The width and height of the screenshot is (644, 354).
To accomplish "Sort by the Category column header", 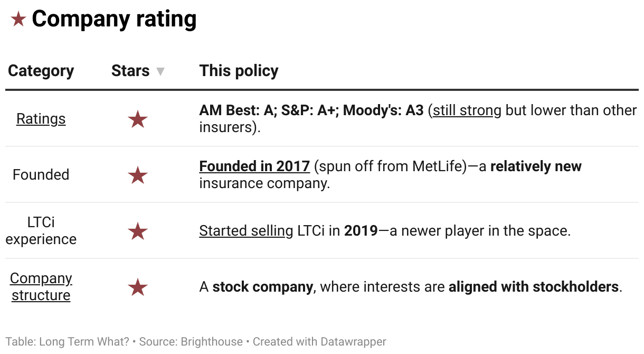I will [x=41, y=71].
